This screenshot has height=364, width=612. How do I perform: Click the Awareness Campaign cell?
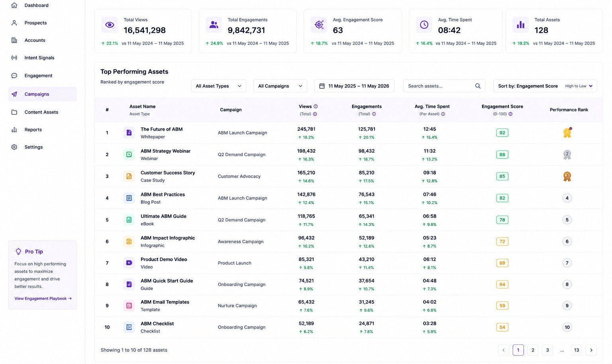point(241,241)
